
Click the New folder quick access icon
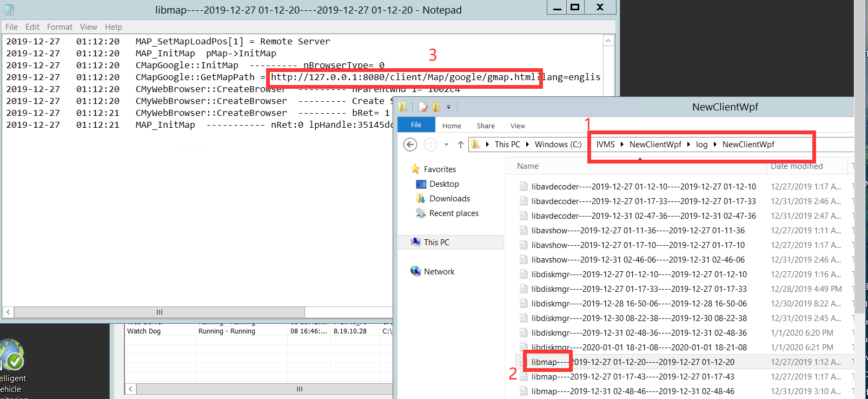[x=436, y=107]
